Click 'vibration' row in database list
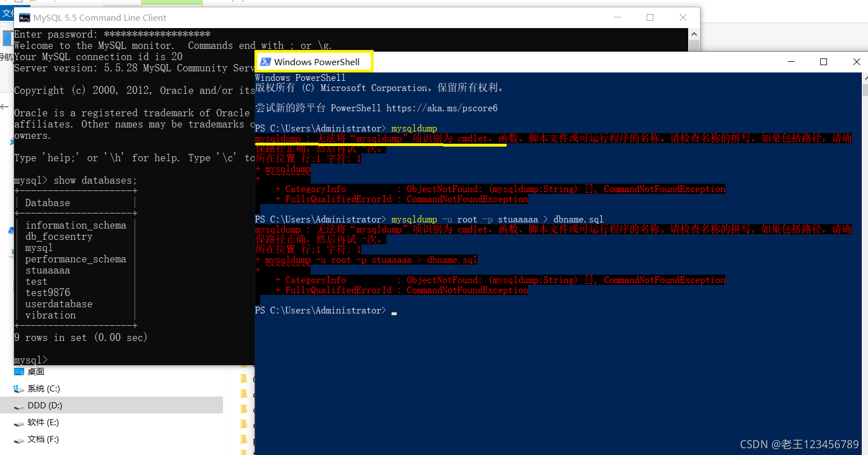868x455 pixels. [51, 315]
